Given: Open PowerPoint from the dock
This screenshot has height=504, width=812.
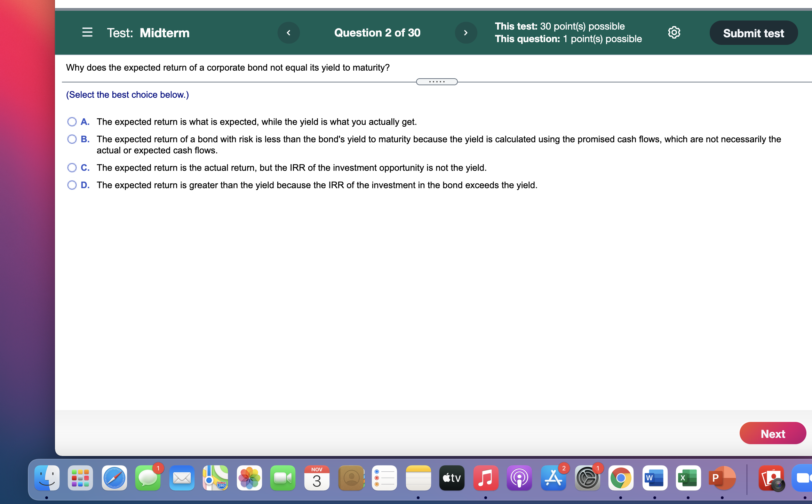Looking at the screenshot, I should coord(722,478).
